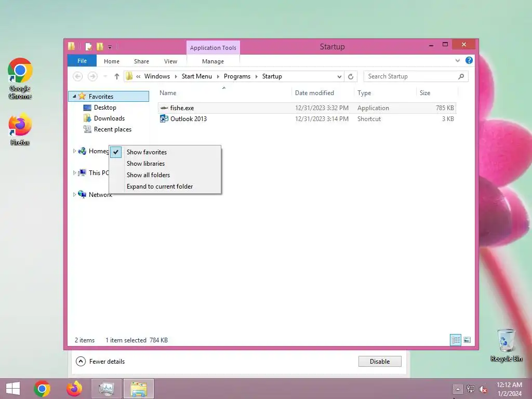Click the Search Startup input box
The image size is (532, 399).
[x=411, y=76]
